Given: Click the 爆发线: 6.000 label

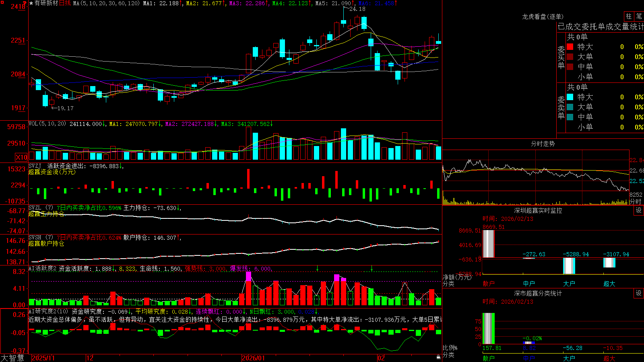Looking at the screenshot, I should (250, 268).
